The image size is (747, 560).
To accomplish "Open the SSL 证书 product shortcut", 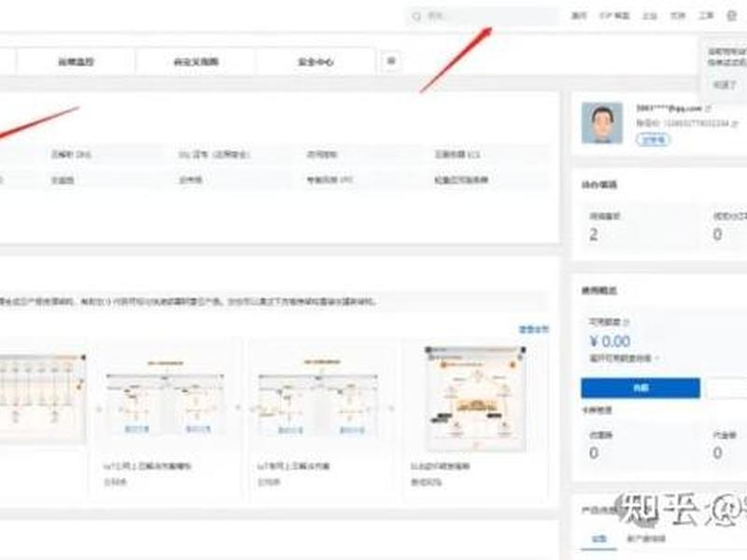I will tap(215, 154).
